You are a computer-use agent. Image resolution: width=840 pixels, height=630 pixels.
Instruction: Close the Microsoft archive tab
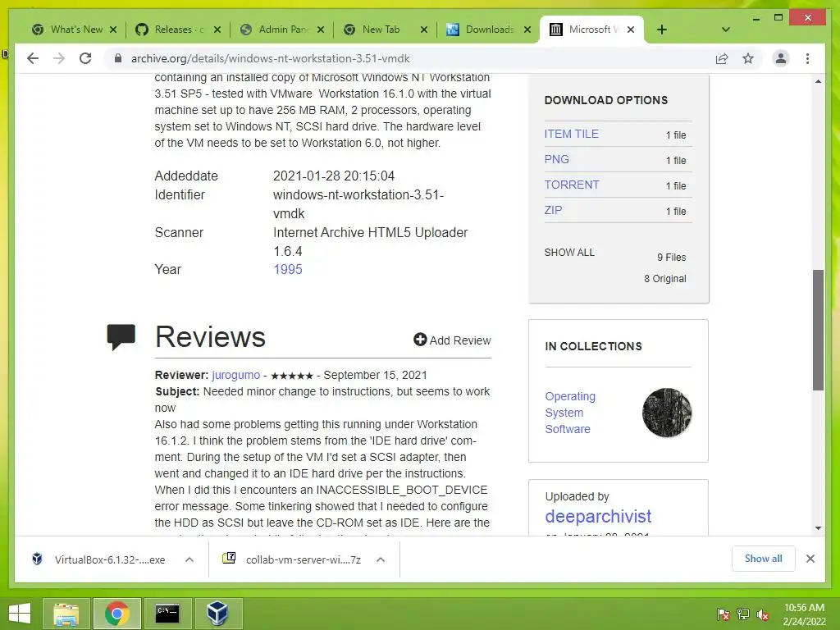coord(631,30)
